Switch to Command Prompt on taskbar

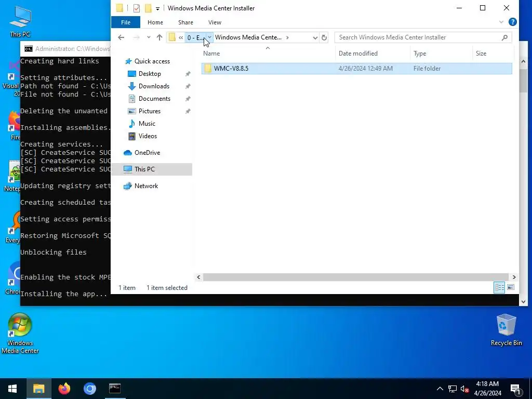(115, 389)
